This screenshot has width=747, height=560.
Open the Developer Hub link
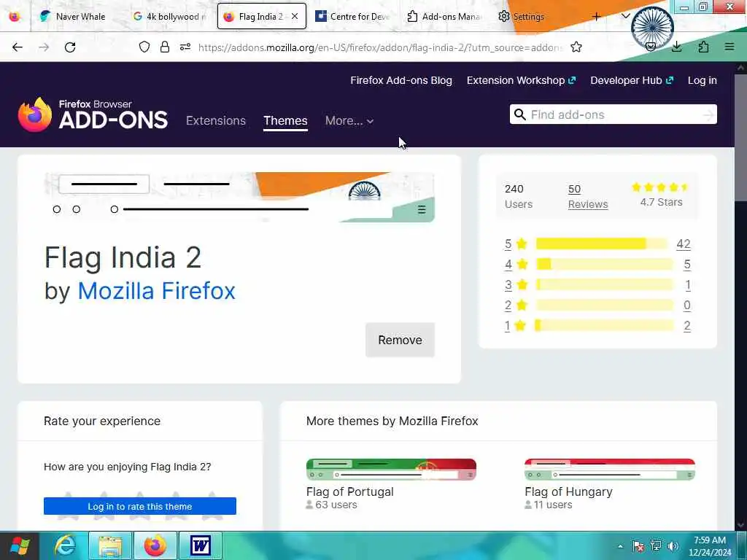coord(632,80)
